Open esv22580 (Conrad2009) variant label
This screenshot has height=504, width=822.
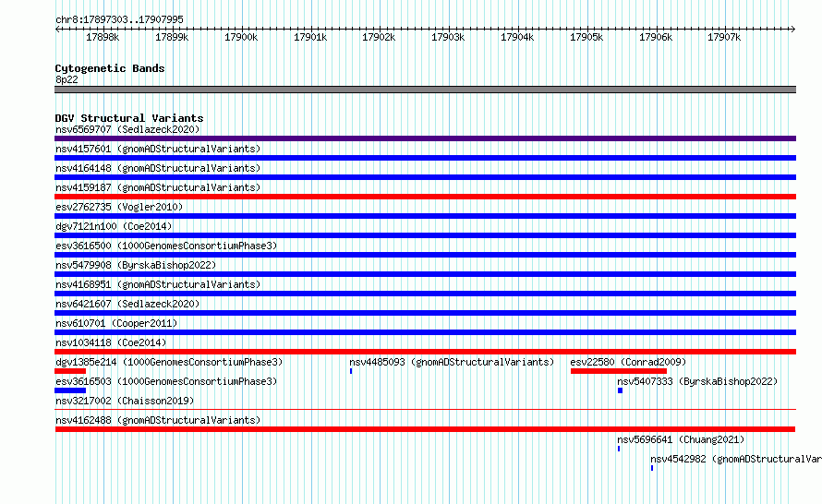point(628,362)
